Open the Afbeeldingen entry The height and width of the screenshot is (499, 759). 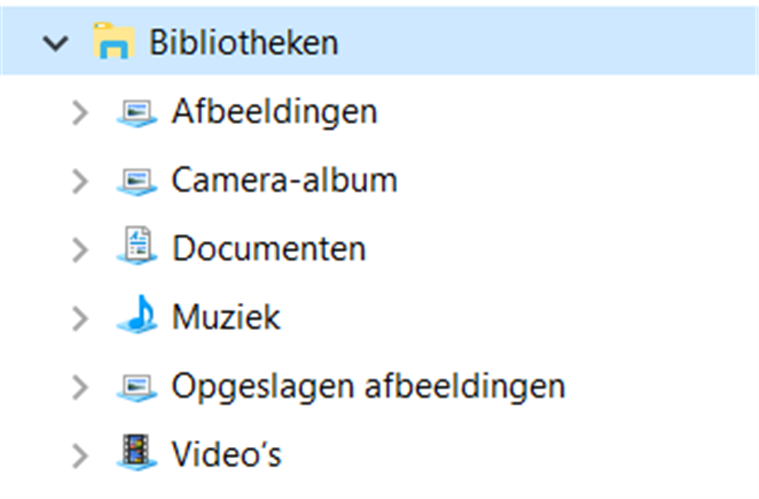coord(274,112)
